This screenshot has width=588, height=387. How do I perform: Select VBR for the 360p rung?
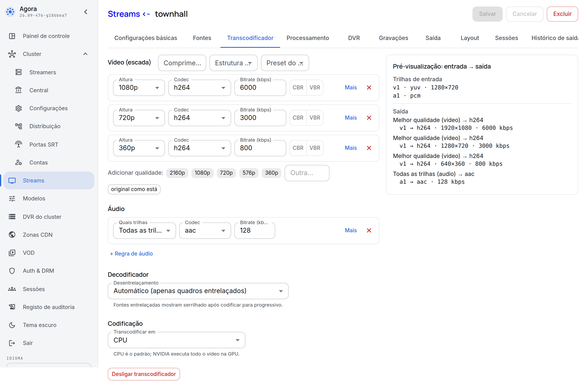pos(315,148)
